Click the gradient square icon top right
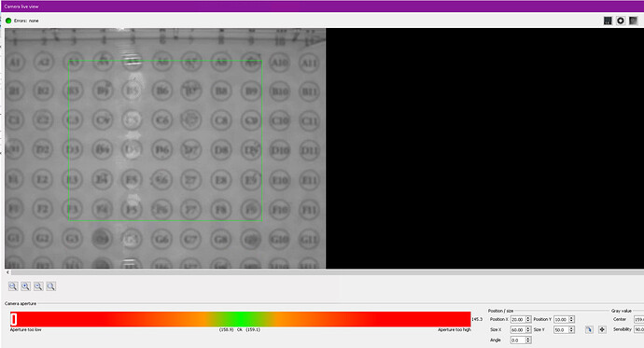The image size is (644, 348). (634, 21)
